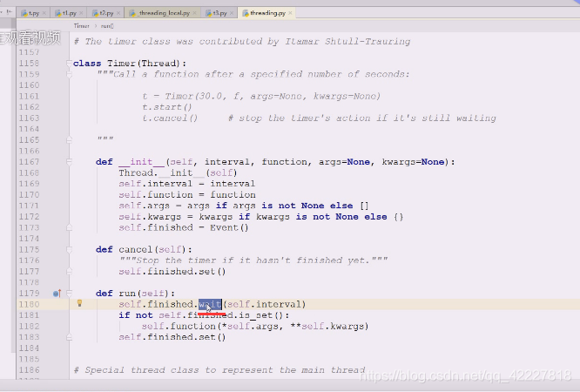Close the threading.py tab
This screenshot has width=580, height=392.
click(290, 13)
